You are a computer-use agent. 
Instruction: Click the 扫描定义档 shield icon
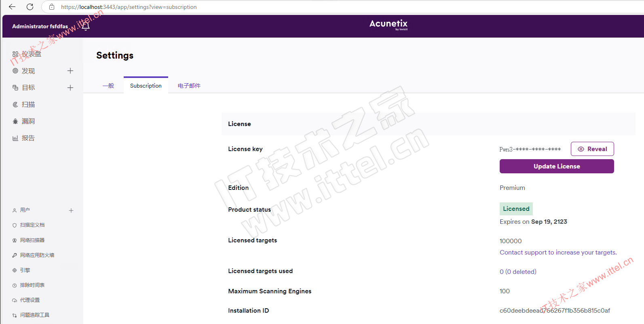coord(15,225)
